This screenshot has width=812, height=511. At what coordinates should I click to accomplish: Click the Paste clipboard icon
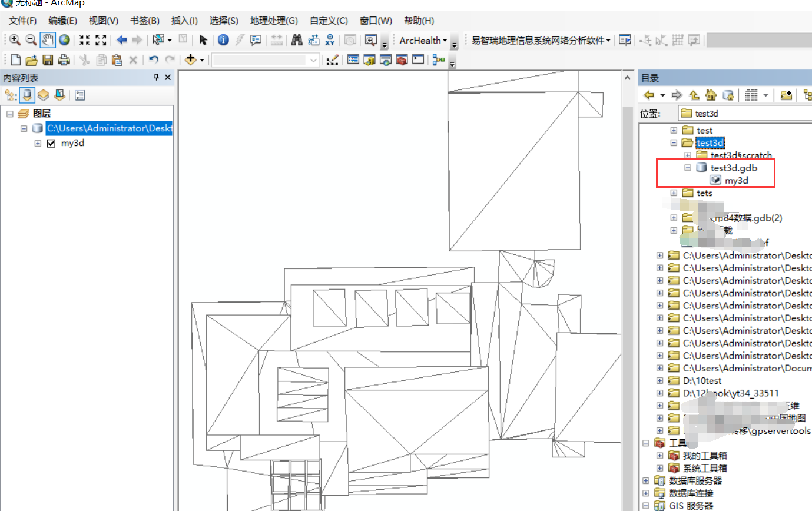click(117, 59)
